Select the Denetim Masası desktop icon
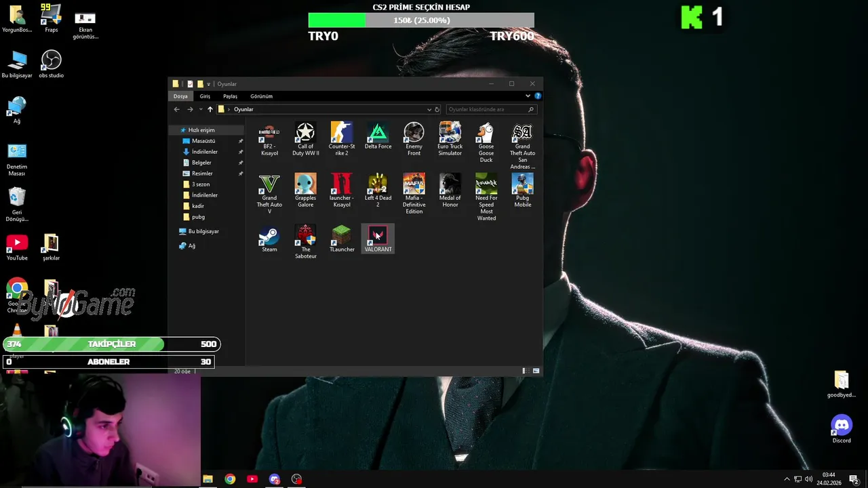Viewport: 868px width, 488px height. 17,160
